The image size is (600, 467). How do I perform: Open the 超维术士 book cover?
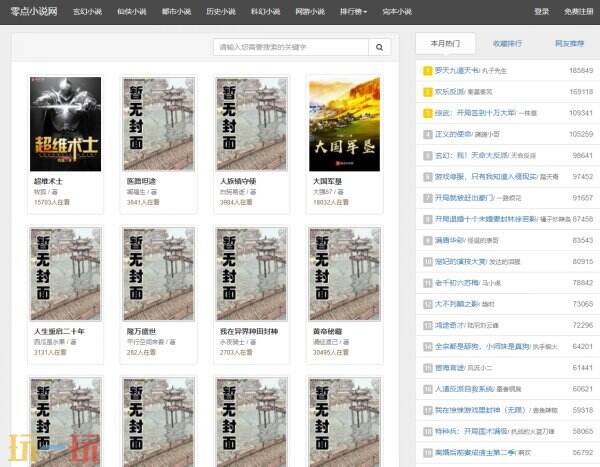65,124
